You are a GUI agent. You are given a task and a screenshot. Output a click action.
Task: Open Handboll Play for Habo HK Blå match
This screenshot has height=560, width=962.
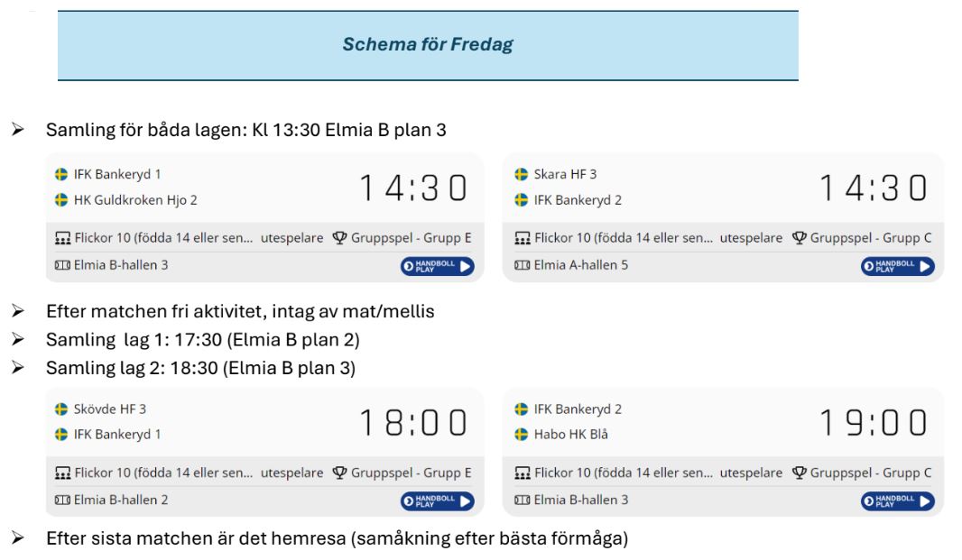[898, 501]
